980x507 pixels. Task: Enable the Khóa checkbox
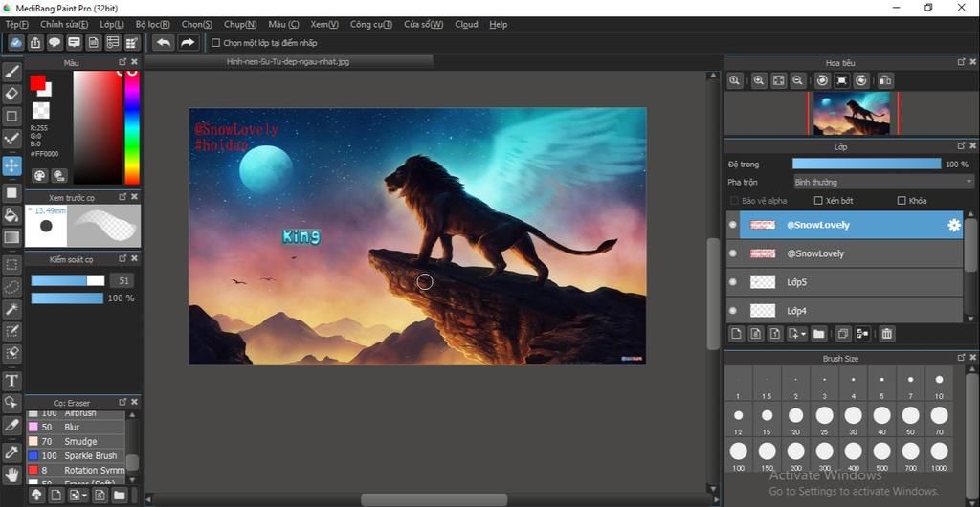point(902,201)
